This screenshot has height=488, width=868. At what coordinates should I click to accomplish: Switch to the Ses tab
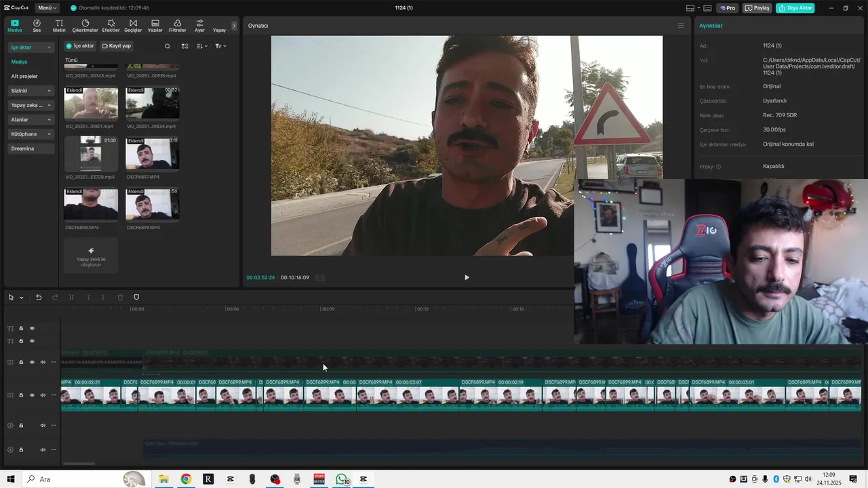coord(37,26)
